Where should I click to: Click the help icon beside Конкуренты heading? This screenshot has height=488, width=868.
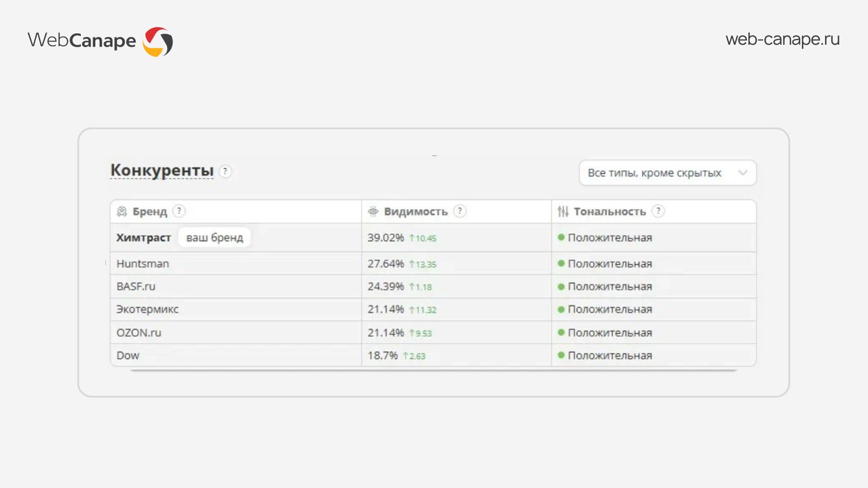coord(225,172)
